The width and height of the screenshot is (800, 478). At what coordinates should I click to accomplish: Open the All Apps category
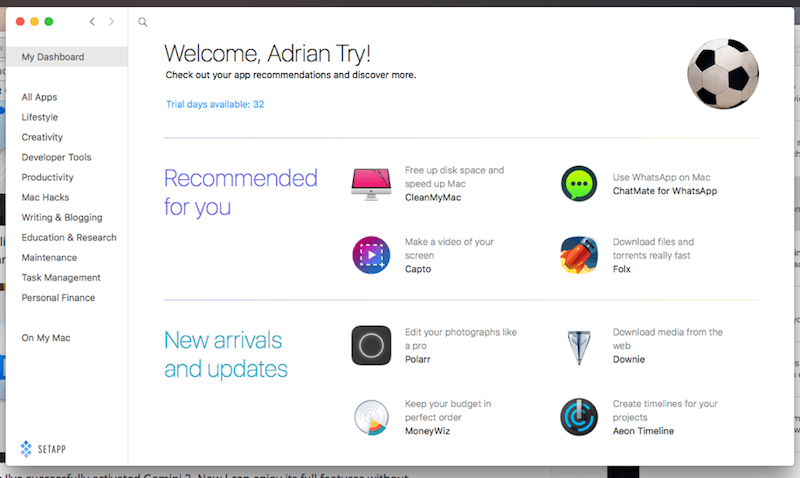[39, 97]
